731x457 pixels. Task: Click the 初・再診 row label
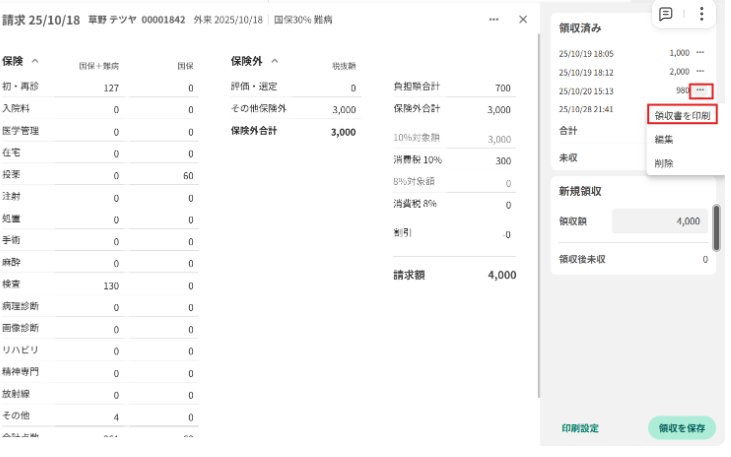(20, 87)
